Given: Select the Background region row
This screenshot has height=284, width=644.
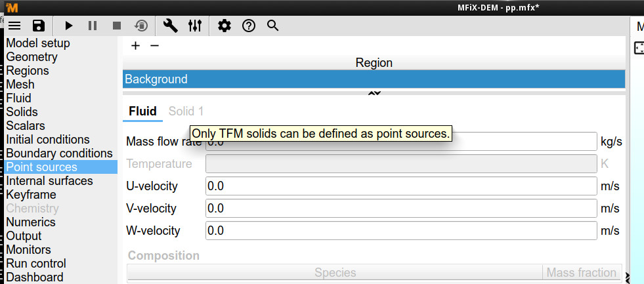Looking at the screenshot, I should (x=374, y=79).
